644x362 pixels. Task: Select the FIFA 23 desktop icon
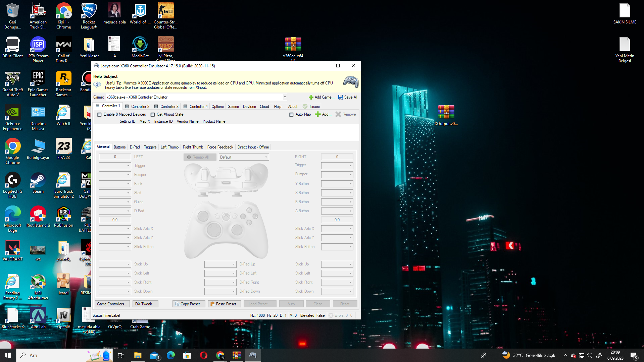click(63, 149)
